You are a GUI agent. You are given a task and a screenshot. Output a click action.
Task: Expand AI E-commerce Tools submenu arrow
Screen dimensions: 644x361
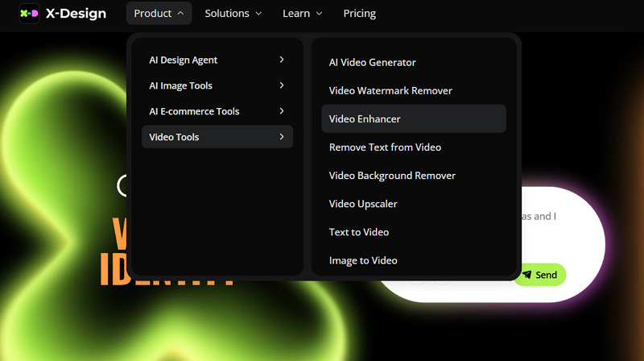click(282, 111)
